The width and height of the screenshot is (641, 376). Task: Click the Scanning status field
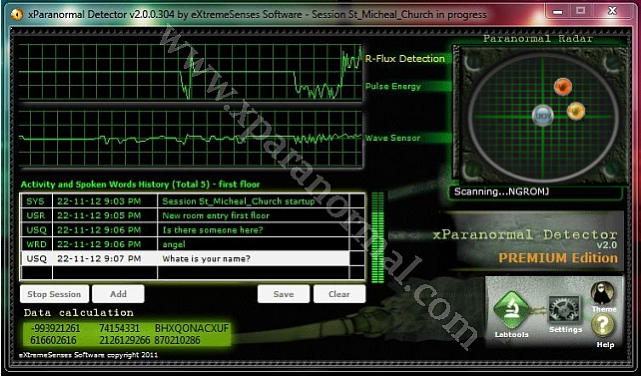[x=536, y=192]
